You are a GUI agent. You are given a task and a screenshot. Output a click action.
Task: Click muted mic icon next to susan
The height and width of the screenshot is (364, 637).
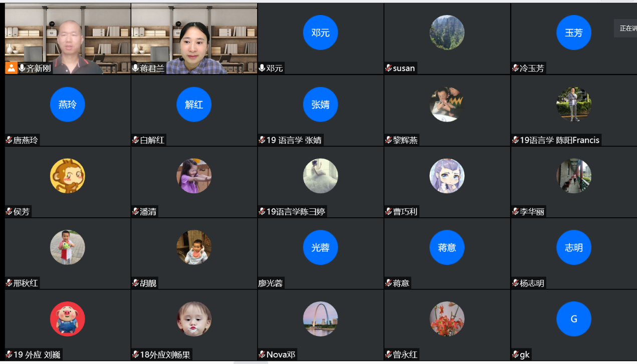(388, 68)
